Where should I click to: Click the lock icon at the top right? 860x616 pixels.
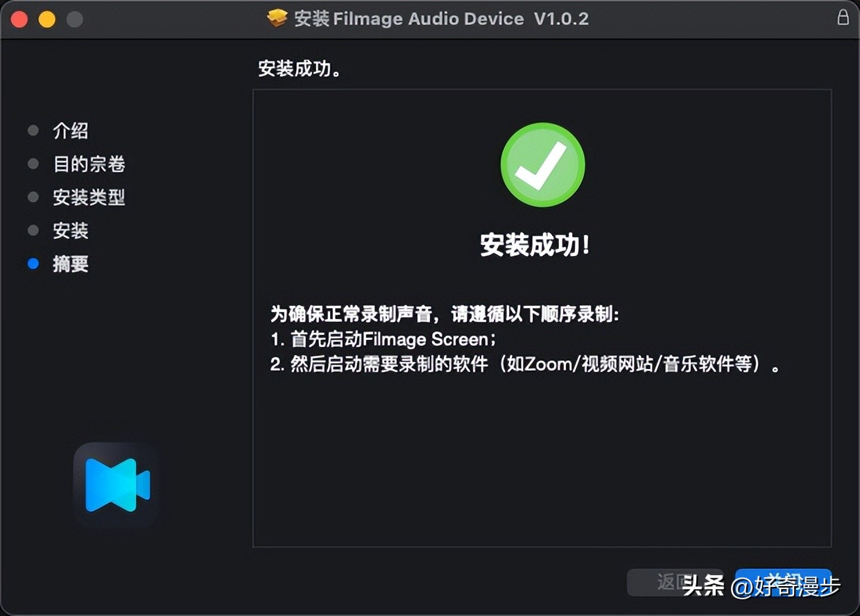[843, 17]
